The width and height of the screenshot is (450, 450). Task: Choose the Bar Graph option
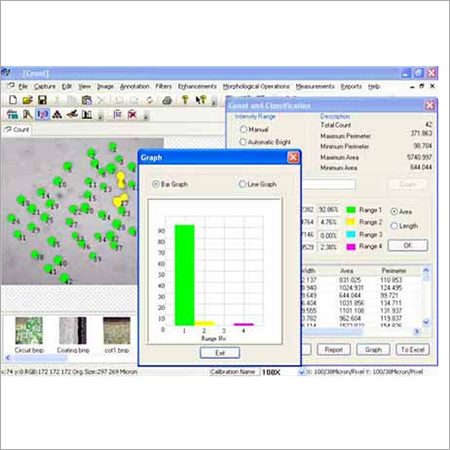click(x=156, y=184)
